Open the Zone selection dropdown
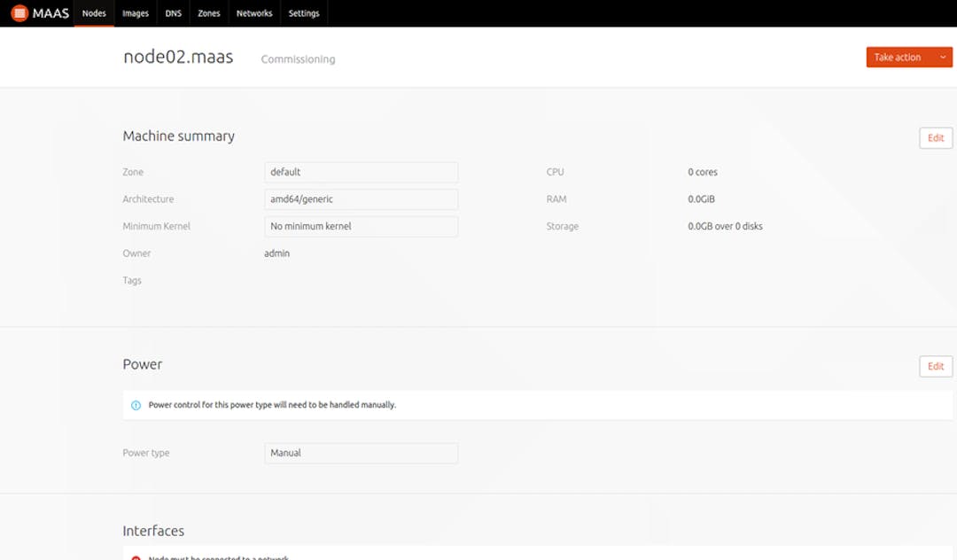The height and width of the screenshot is (560, 957). tap(361, 172)
